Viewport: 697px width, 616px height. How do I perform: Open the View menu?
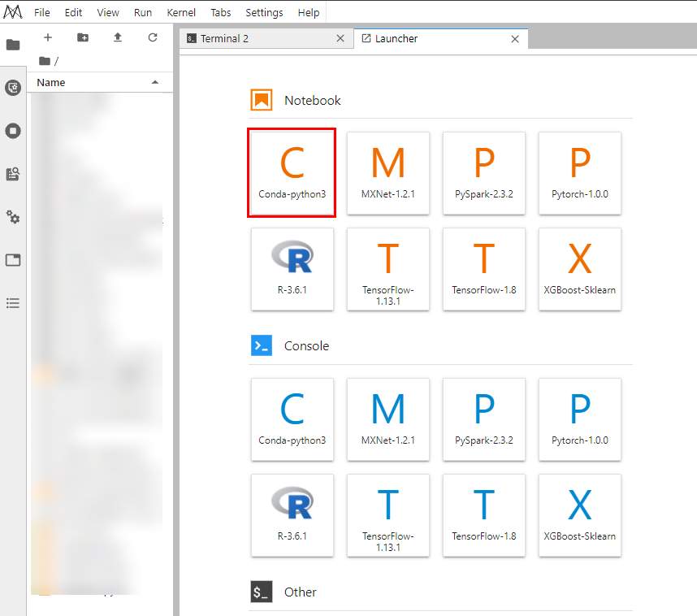pos(108,12)
